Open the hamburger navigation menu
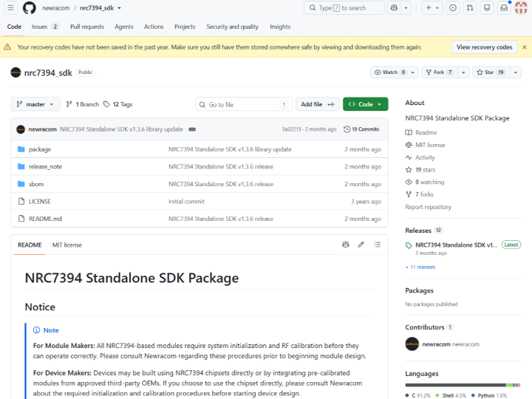This screenshot has height=399, width=532. pos(10,7)
